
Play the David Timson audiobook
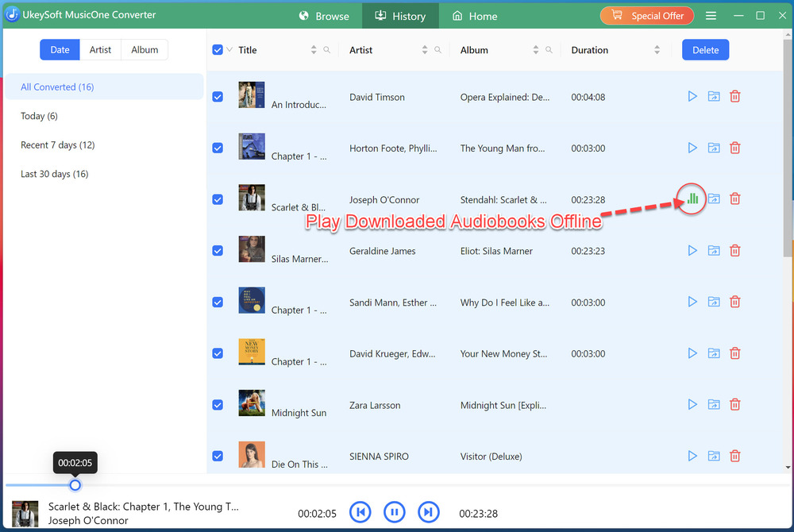pos(692,96)
